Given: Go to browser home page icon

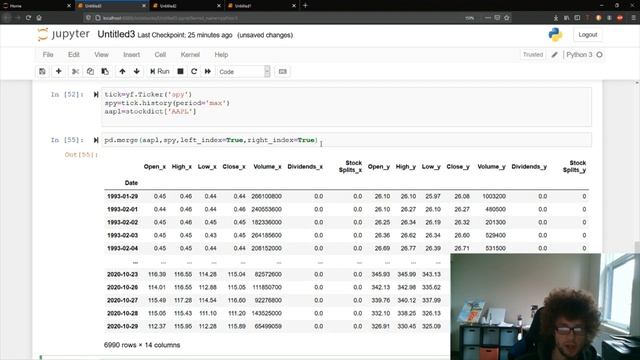Looking at the screenshot, I should 39,18.
